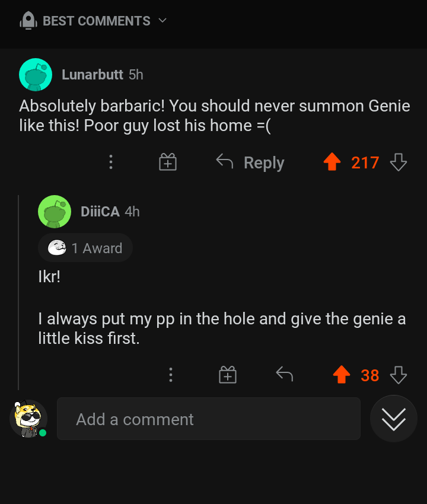Click your own avatar next to the comment box

[28, 419]
